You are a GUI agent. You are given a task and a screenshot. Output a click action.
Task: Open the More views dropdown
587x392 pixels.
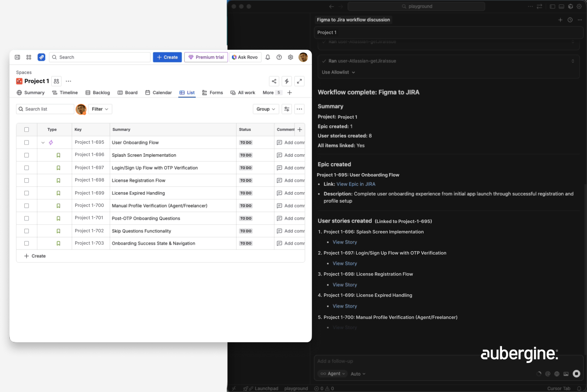272,93
